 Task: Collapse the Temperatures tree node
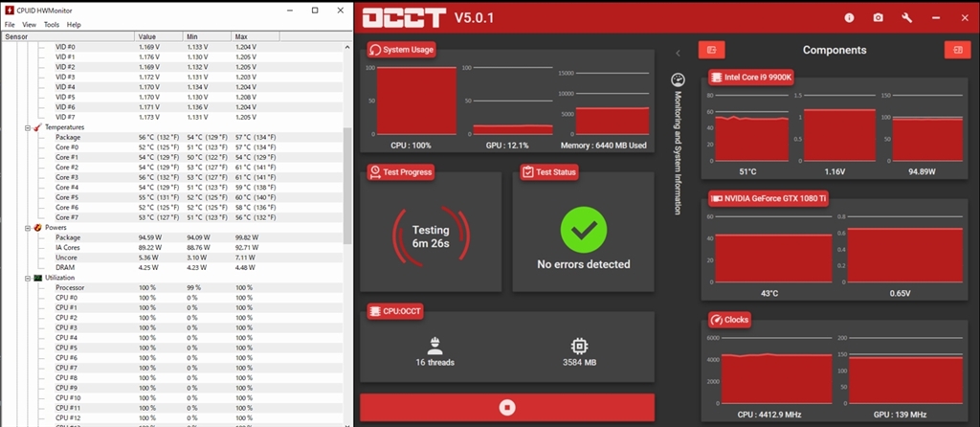[28, 127]
